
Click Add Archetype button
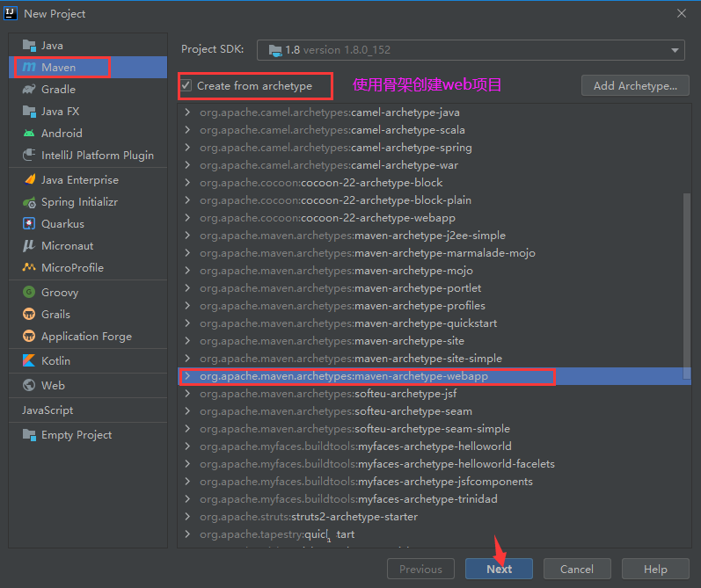tap(635, 86)
